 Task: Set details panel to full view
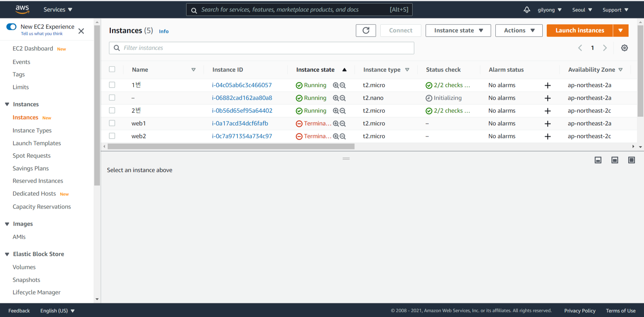pyautogui.click(x=632, y=160)
